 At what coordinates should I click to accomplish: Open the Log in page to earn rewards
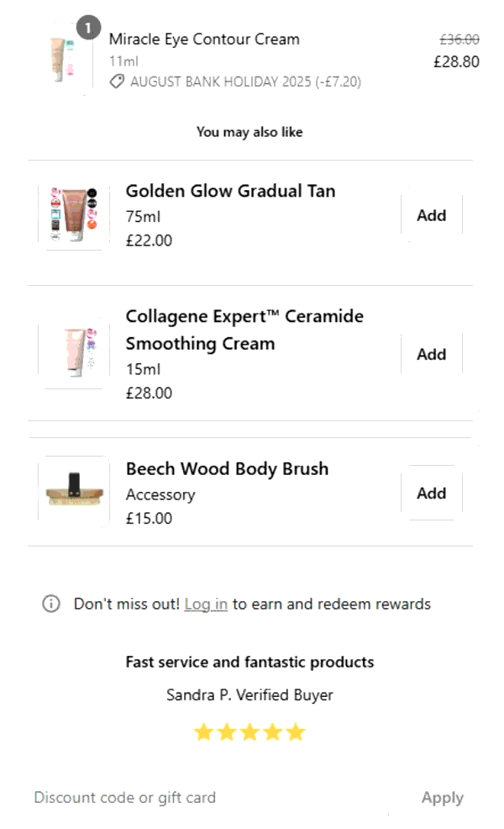(206, 604)
